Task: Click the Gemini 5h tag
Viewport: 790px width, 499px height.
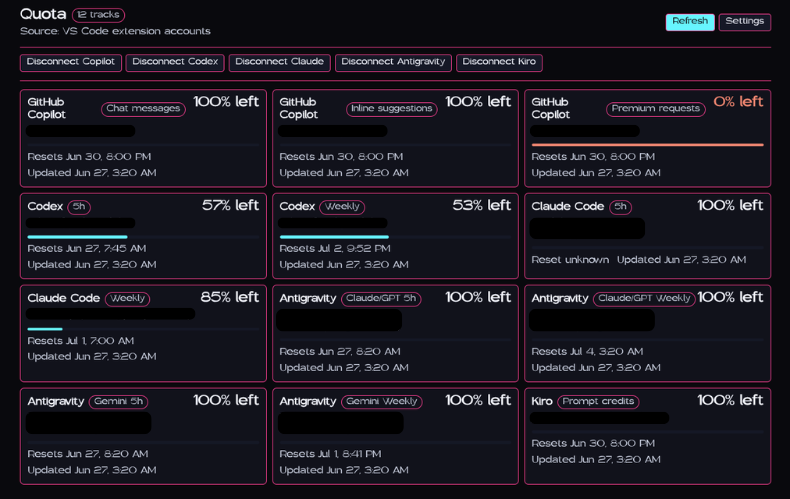Action: pos(118,402)
